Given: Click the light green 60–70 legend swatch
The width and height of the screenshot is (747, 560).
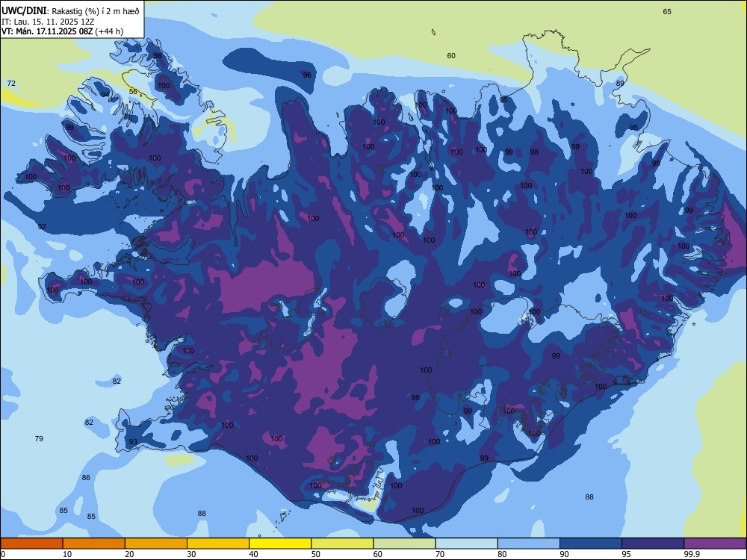Looking at the screenshot, I should 404,544.
